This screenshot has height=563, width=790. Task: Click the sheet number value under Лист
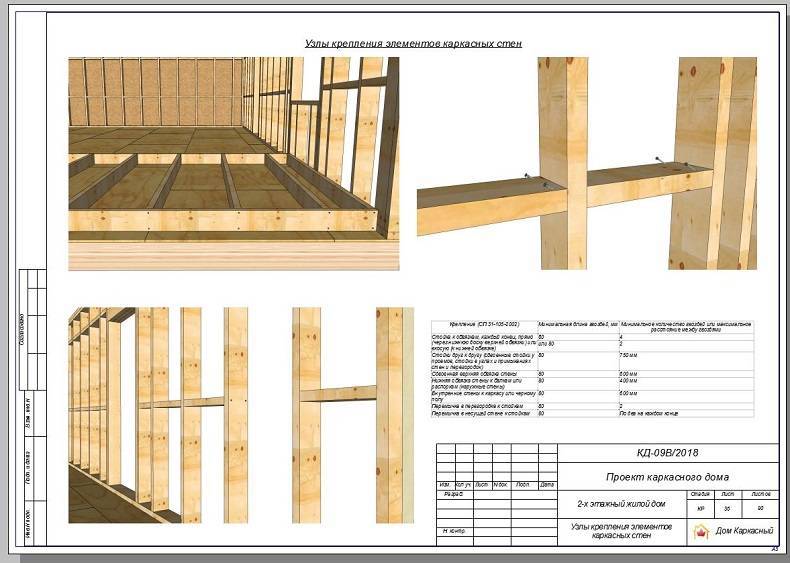(727, 509)
